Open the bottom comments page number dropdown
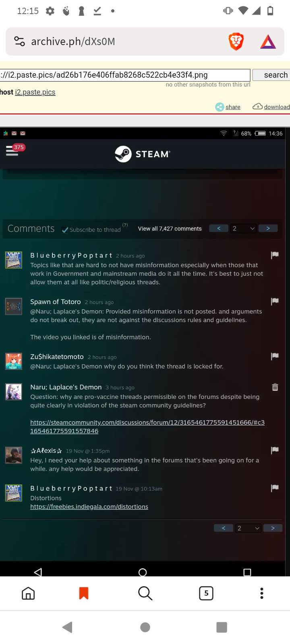The width and height of the screenshot is (290, 644). point(248,528)
